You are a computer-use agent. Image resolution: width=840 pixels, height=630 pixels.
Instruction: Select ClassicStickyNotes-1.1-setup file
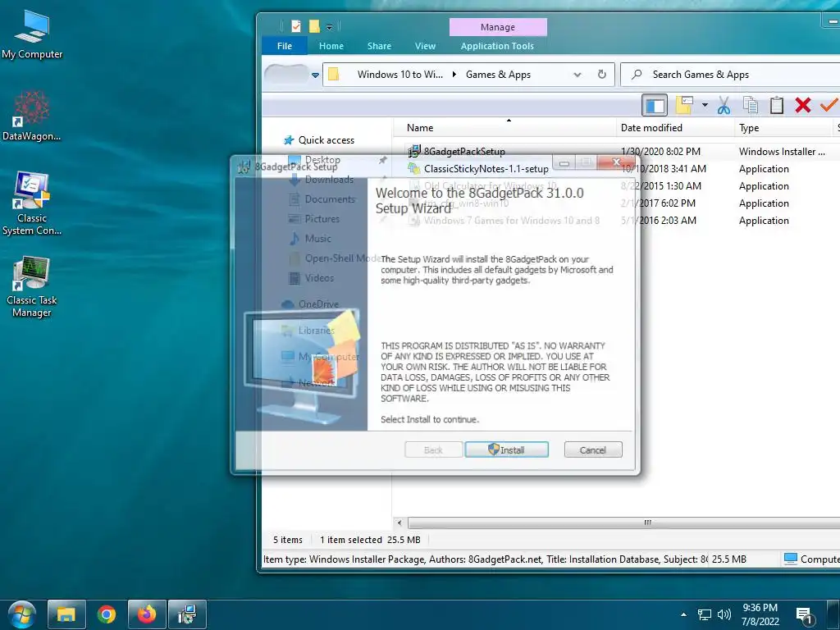486,169
